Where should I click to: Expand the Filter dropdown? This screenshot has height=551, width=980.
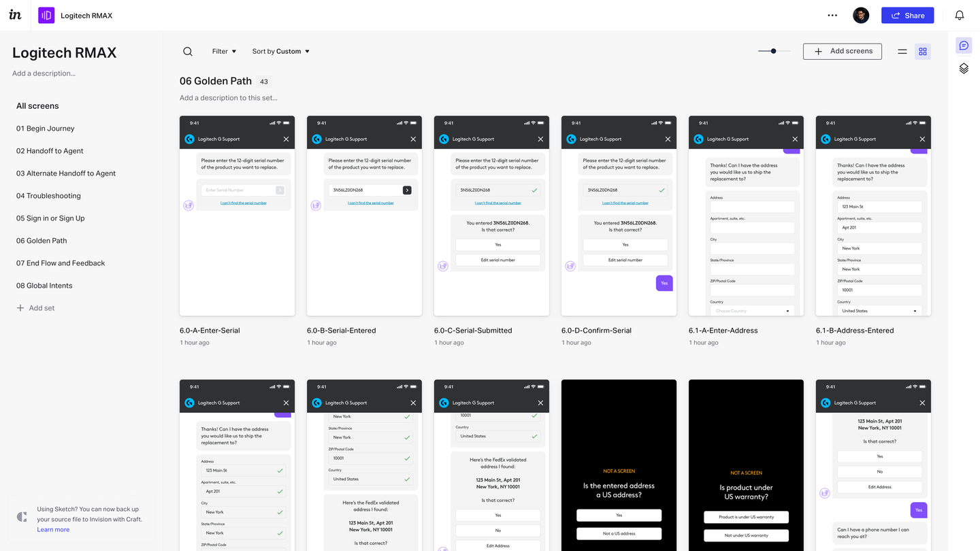224,52
